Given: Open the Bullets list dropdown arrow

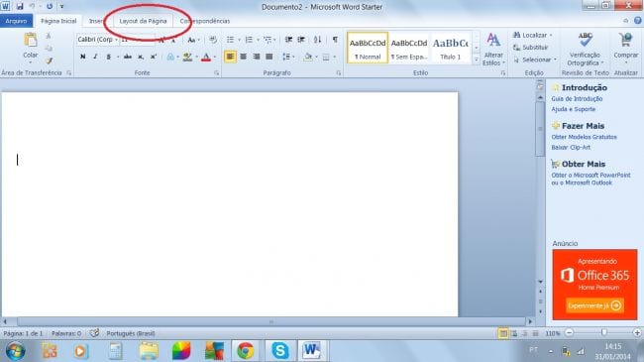Looking at the screenshot, I should click(239, 40).
